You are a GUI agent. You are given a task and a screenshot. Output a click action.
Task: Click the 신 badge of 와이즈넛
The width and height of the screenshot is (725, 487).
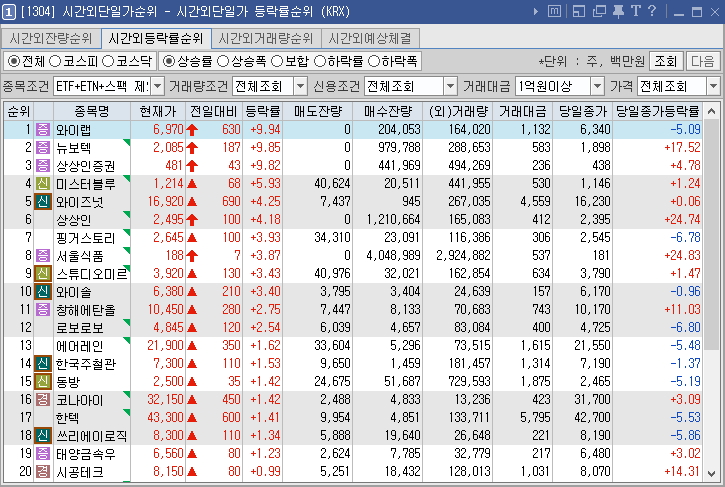click(x=43, y=202)
